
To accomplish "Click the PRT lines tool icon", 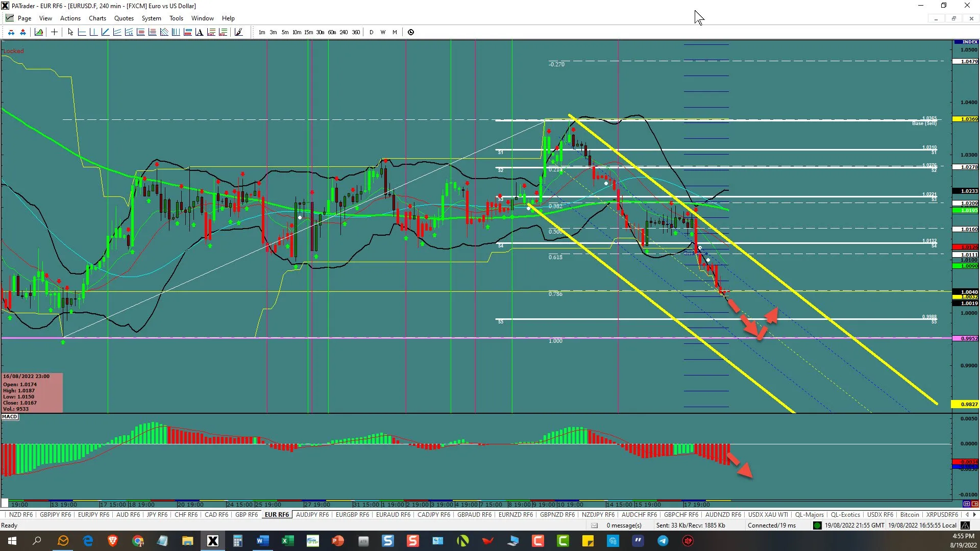I will (x=211, y=32).
